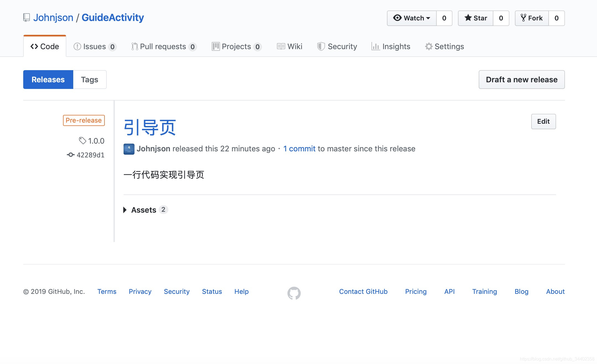The height and width of the screenshot is (364, 597).
Task: Click the Settings gear icon
Action: point(428,46)
